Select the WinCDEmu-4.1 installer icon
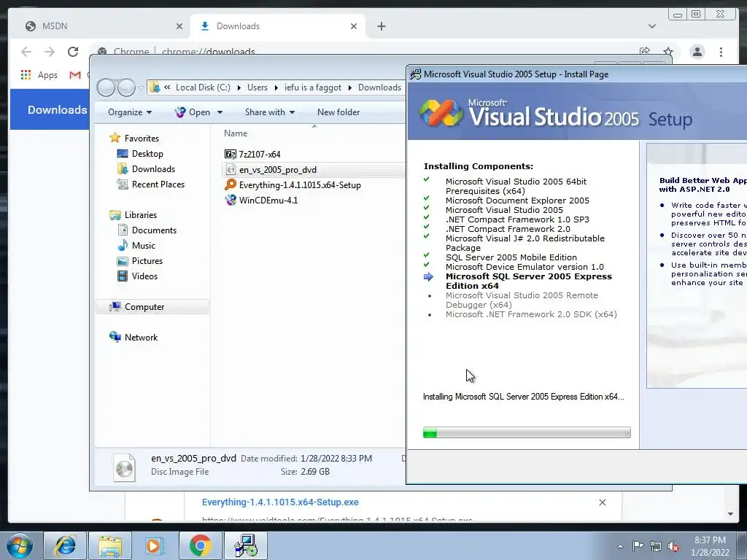The width and height of the screenshot is (747, 560). [230, 200]
